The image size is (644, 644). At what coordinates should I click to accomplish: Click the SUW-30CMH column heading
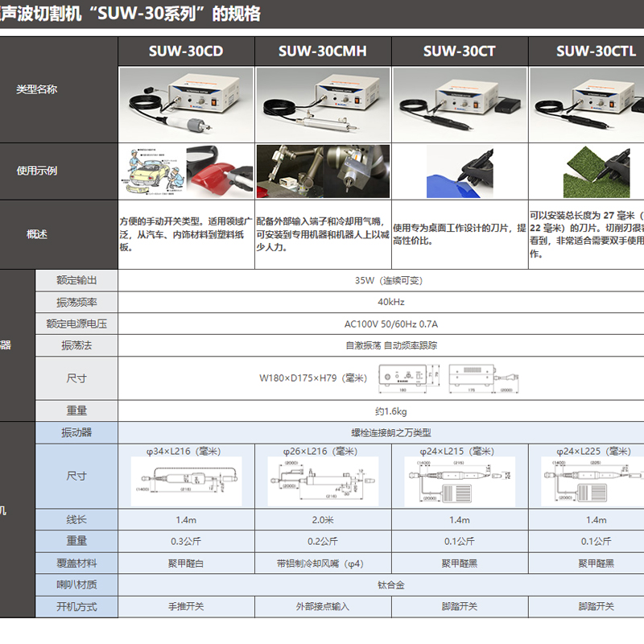click(323, 52)
